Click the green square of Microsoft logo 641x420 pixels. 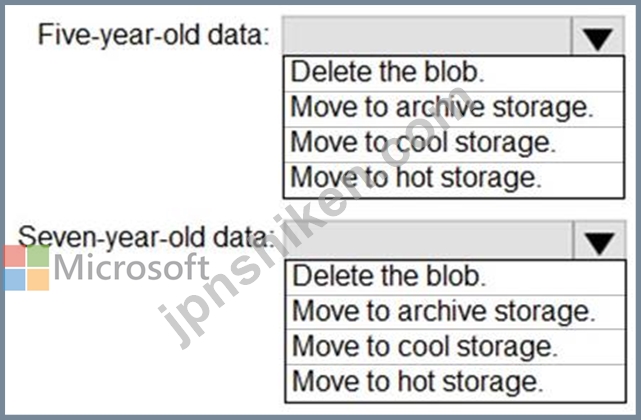pos(38,256)
